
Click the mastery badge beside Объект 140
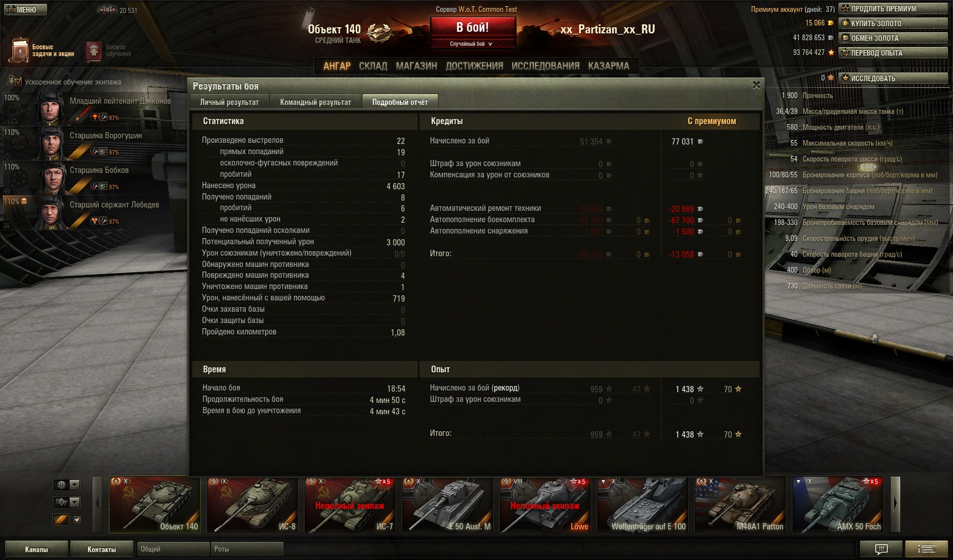(379, 33)
